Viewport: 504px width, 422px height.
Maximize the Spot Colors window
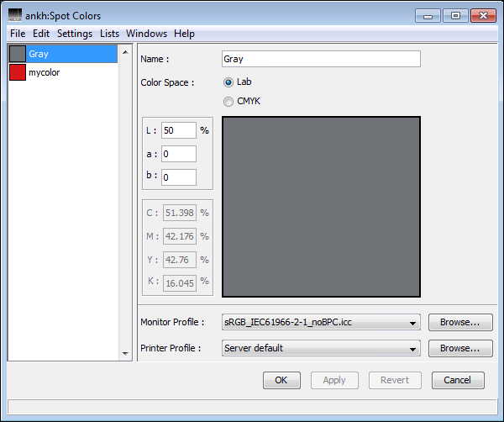point(455,16)
